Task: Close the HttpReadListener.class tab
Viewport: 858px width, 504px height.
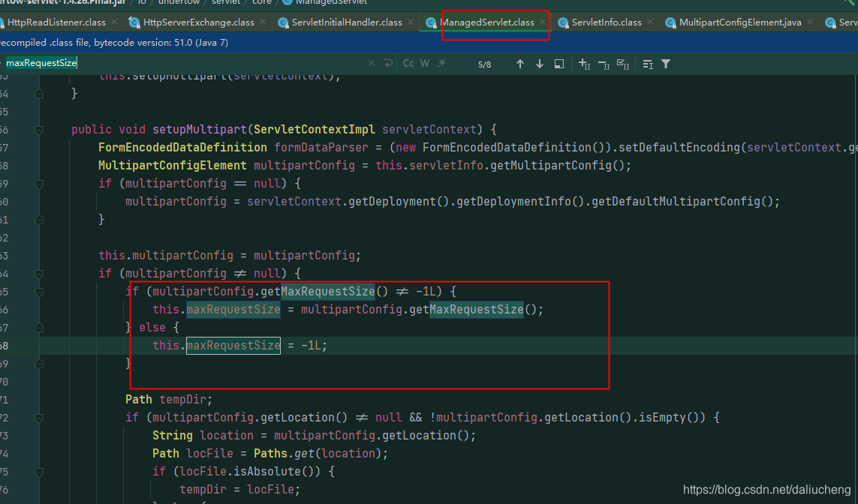Action: pos(114,22)
